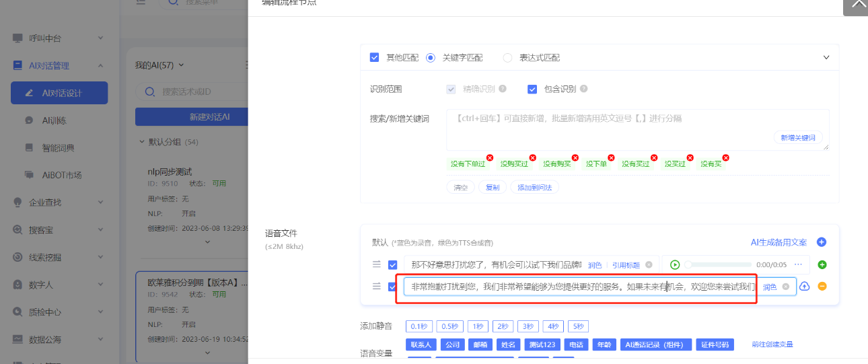Click the 新增关键词 button
The width and height of the screenshot is (868, 364).
797,137
